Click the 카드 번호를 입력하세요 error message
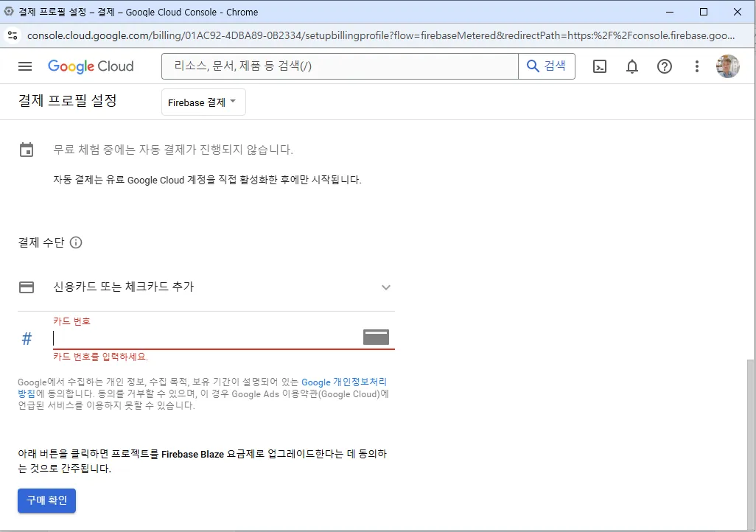 pyautogui.click(x=100, y=357)
